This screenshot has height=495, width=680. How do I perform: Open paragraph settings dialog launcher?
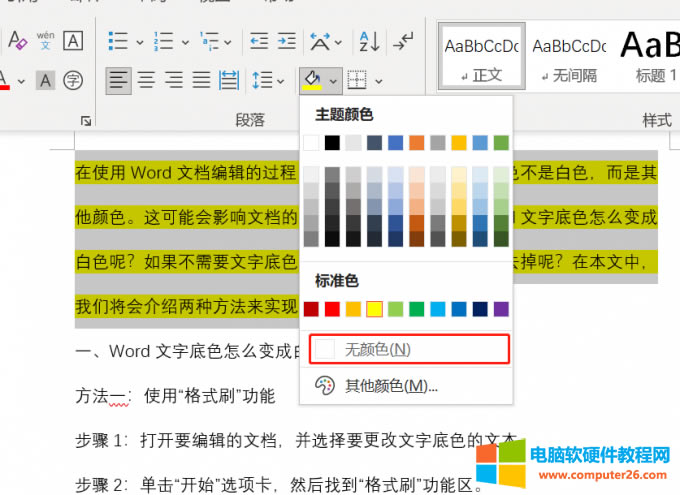(x=86, y=121)
